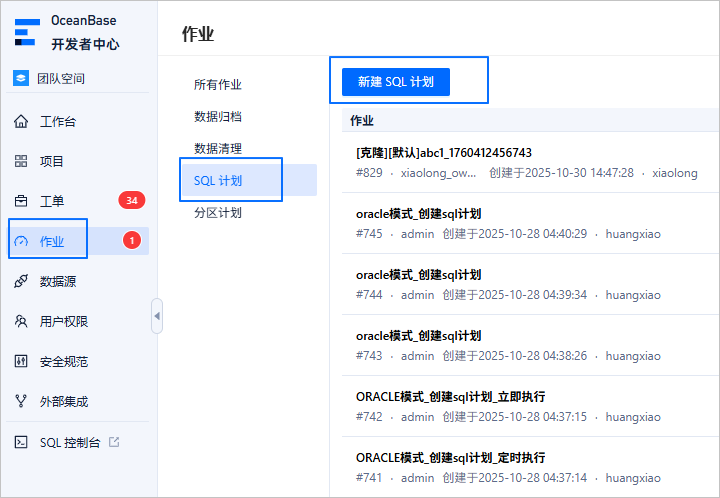Click the red 1 badge on 作业
720x498 pixels.
(132, 241)
